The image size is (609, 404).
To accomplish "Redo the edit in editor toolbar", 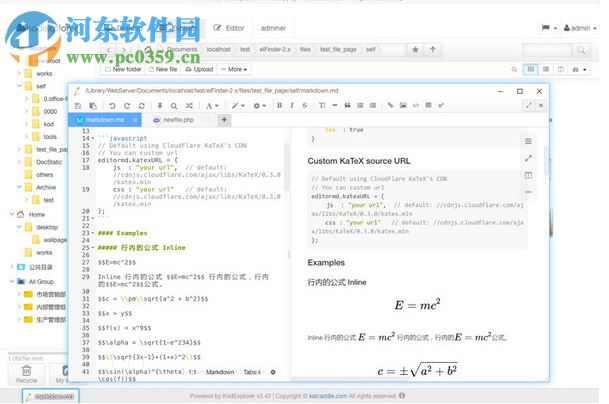I will point(127,106).
